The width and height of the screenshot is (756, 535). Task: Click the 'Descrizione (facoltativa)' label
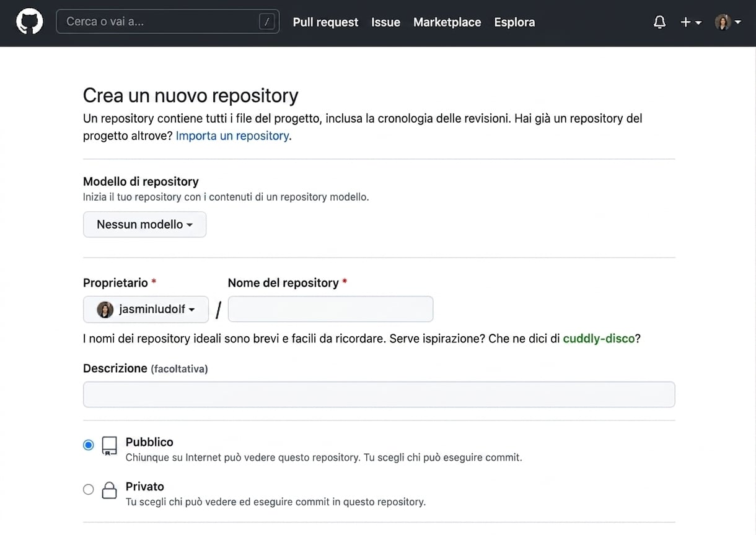[146, 368]
